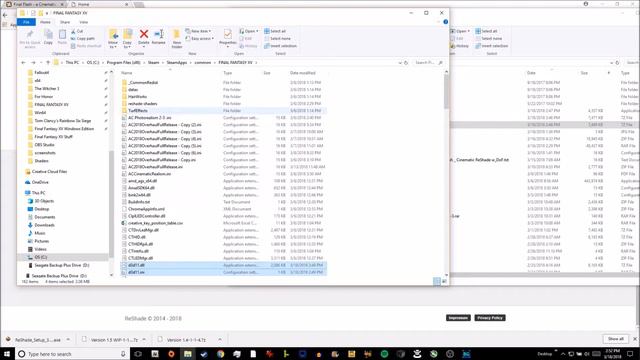The image size is (640, 360).
Task: Switch to the Share ribbon tab
Action: point(65,22)
